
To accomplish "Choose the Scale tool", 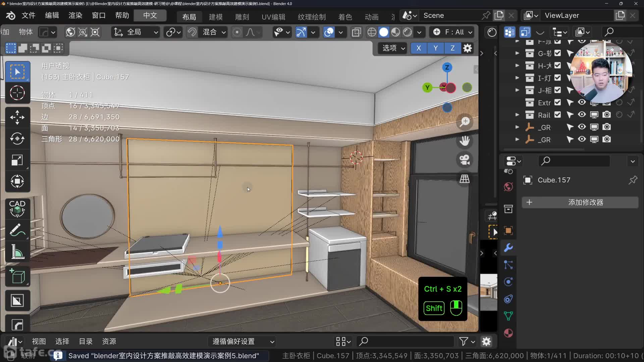I will pyautogui.click(x=17, y=160).
